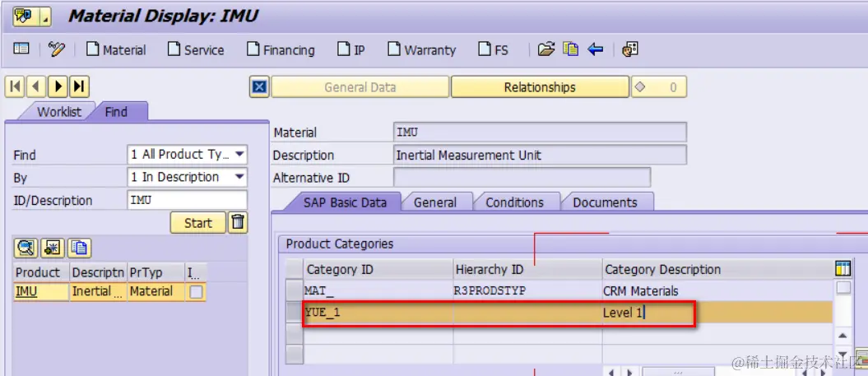Open the Documents tab
The width and height of the screenshot is (868, 376).
point(605,202)
